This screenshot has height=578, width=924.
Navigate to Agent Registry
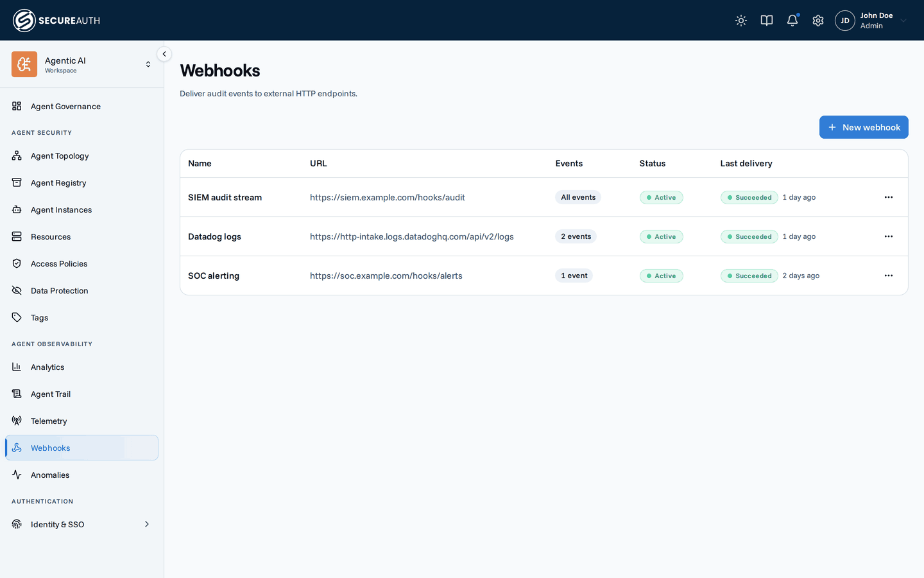81,182
